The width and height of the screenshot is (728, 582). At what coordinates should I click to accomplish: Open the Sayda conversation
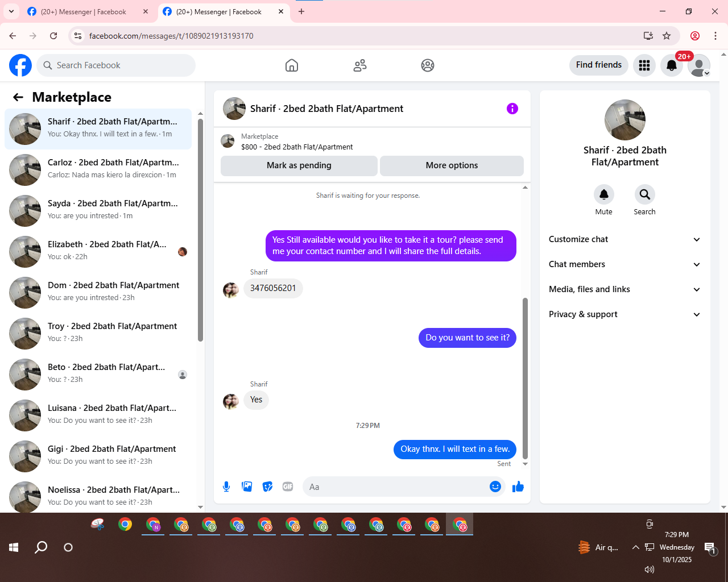[98, 211]
